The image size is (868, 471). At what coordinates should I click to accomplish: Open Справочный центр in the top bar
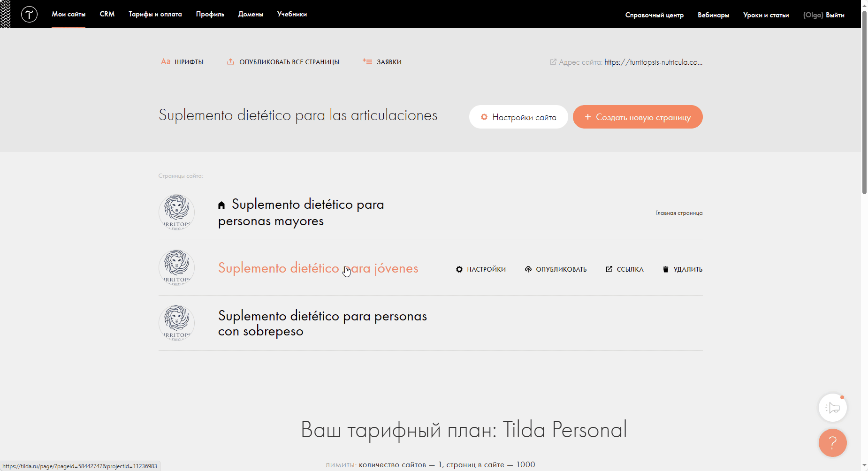[654, 15]
